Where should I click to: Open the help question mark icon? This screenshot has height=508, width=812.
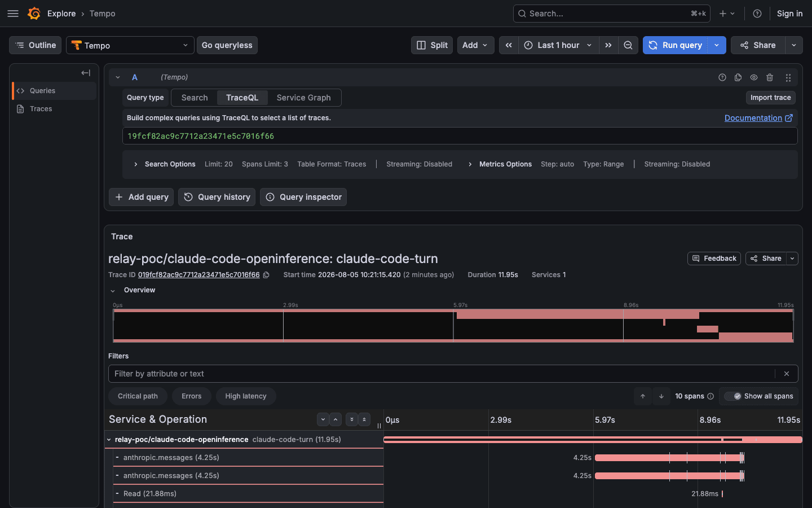[757, 14]
